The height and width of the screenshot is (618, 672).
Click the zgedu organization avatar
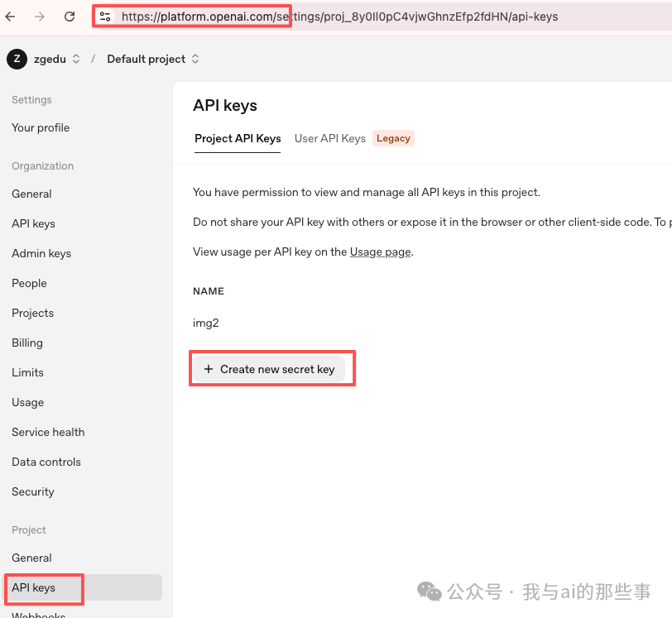(17, 59)
